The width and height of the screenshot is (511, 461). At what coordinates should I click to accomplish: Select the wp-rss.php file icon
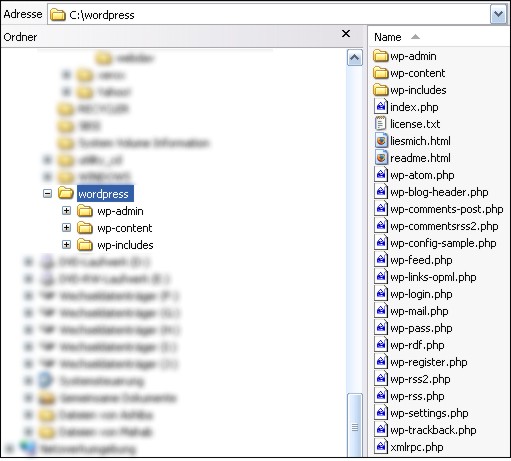(381, 396)
